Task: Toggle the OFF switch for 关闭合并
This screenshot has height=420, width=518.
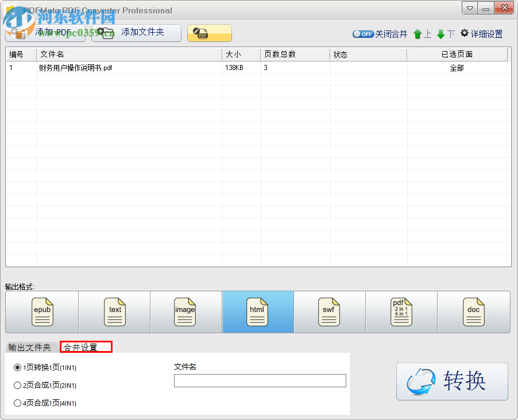Action: (363, 34)
